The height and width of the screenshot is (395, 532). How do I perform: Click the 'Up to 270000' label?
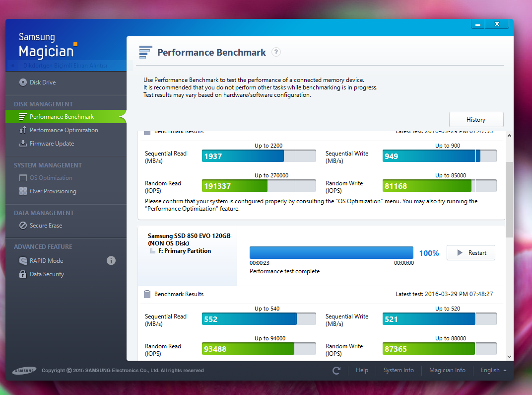pyautogui.click(x=271, y=175)
